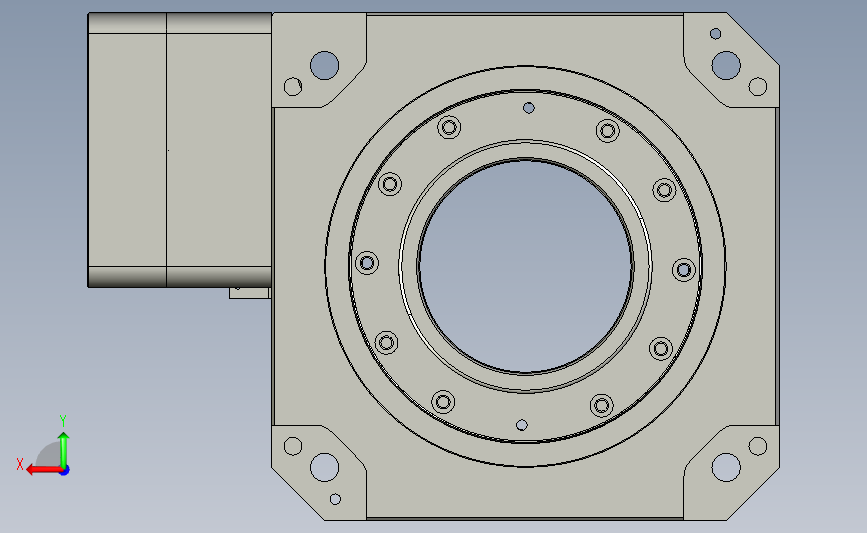Select the small rectangular tab beneath the motor
This screenshot has height=533, width=867.
249,293
